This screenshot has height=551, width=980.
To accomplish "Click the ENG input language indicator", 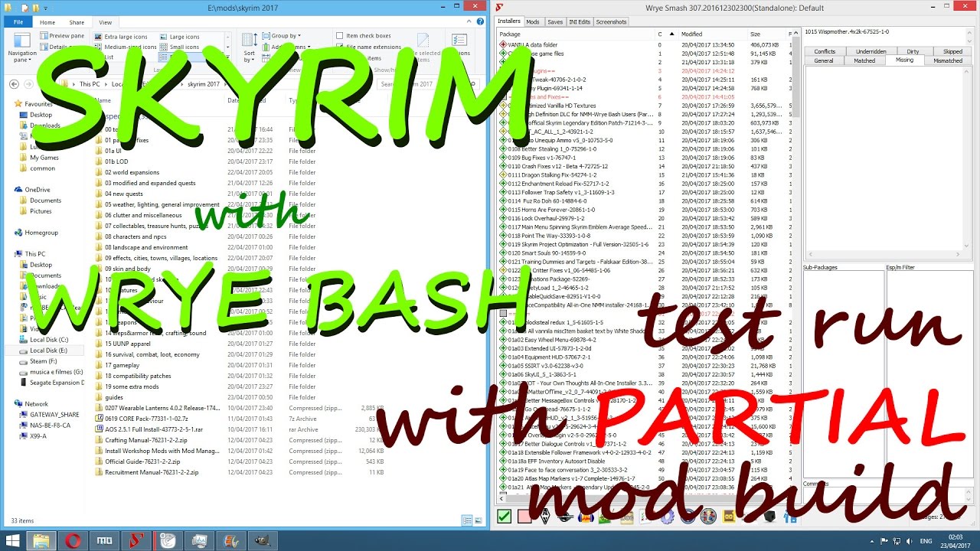I will (x=926, y=541).
